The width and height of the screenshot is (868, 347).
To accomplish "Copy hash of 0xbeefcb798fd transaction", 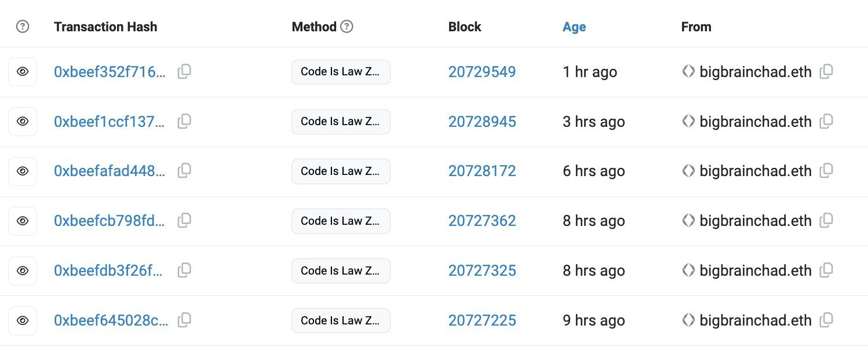I will coord(184,220).
